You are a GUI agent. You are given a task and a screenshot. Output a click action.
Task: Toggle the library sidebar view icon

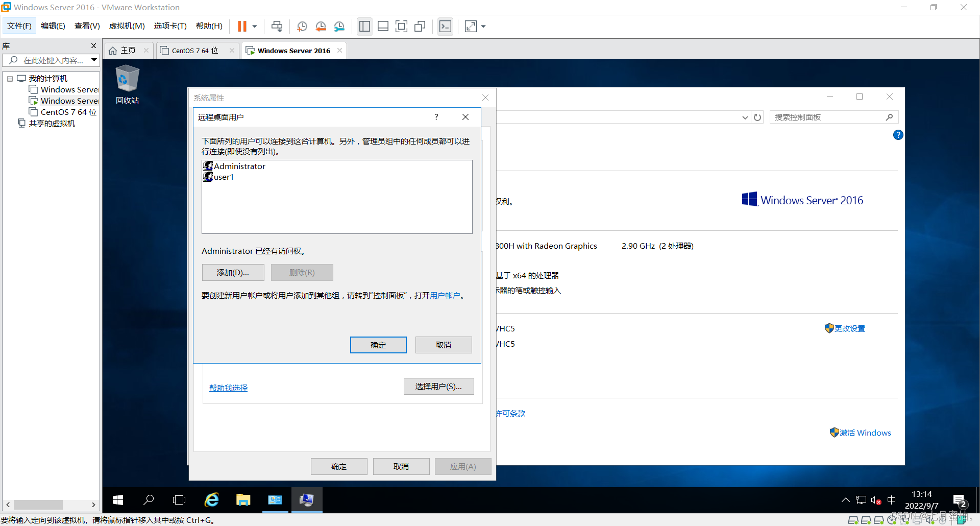pyautogui.click(x=364, y=26)
